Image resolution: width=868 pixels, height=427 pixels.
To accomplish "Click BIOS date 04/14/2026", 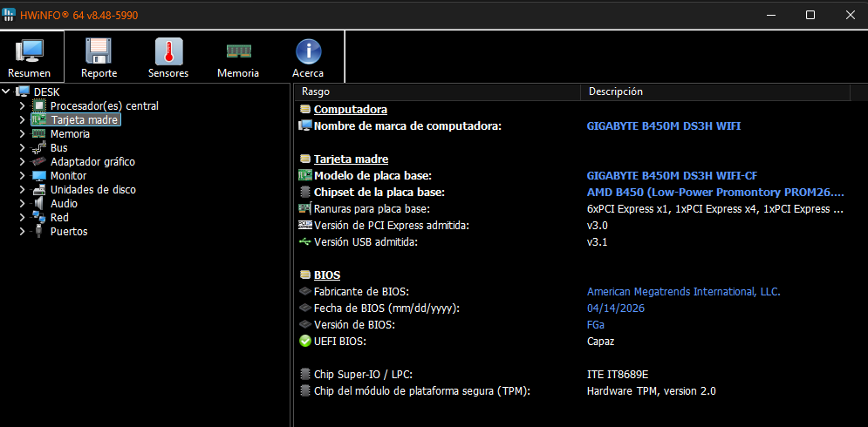I will [616, 308].
